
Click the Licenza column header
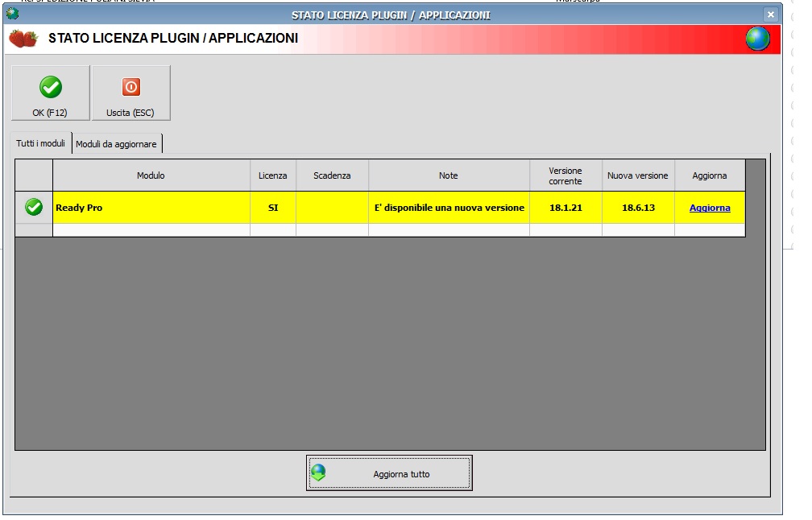click(x=273, y=175)
